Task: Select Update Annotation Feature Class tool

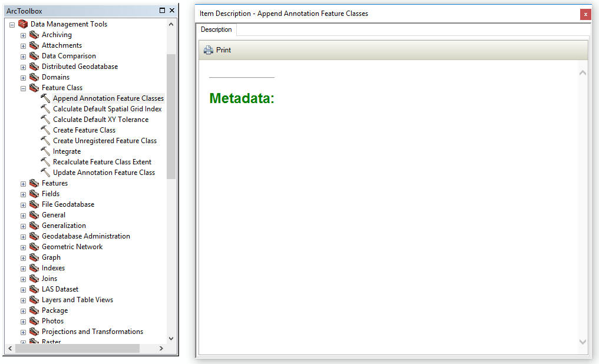Action: click(104, 173)
